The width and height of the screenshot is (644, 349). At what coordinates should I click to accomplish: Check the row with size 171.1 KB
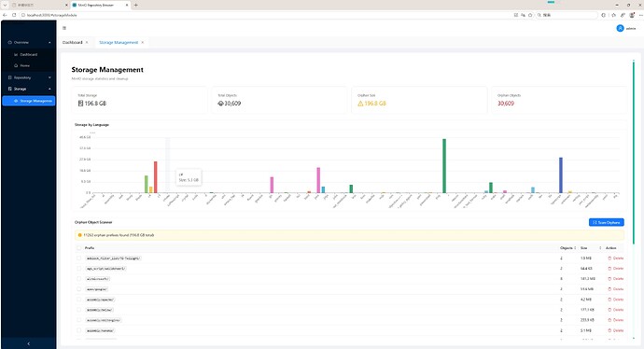(78, 310)
